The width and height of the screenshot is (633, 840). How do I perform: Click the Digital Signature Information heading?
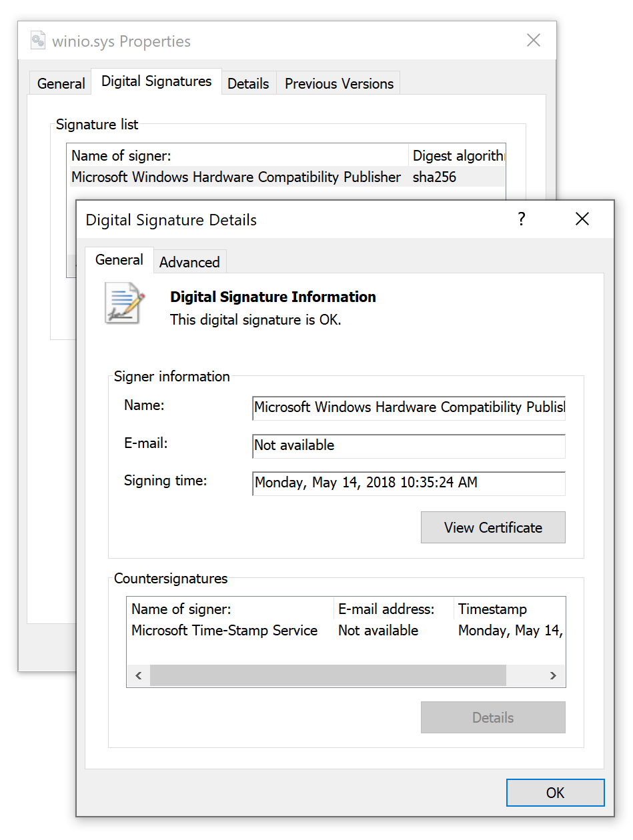pos(273,297)
